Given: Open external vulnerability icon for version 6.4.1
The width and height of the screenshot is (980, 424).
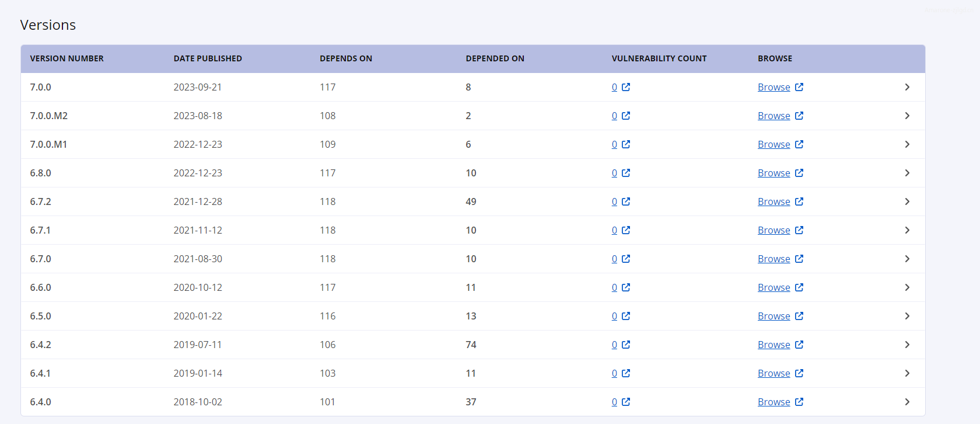Looking at the screenshot, I should point(626,373).
